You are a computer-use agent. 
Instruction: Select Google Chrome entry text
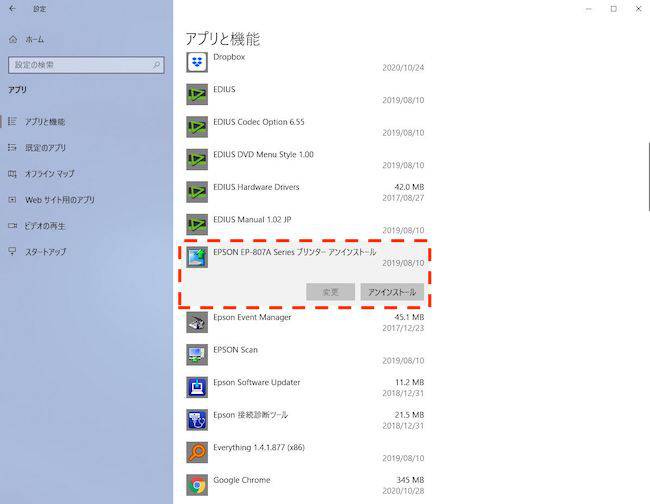coord(242,480)
